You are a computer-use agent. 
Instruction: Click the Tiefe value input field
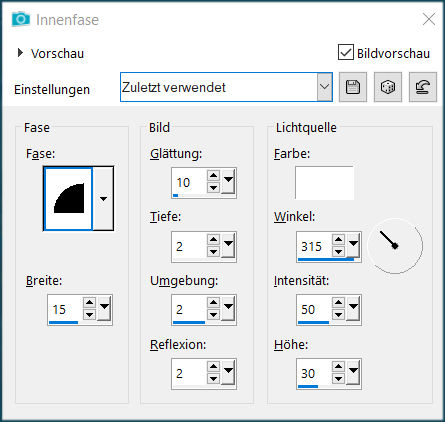pos(189,246)
